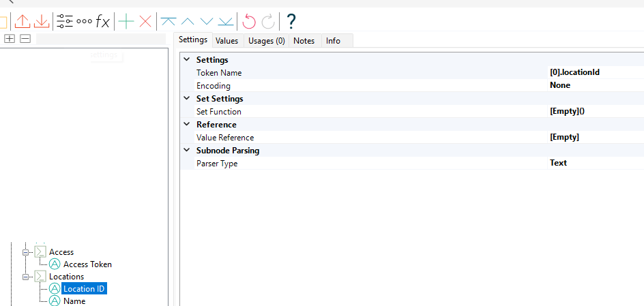Screen dimensions: 644x306
Task: Expand all tree nodes with plus button
Action: tap(10, 39)
